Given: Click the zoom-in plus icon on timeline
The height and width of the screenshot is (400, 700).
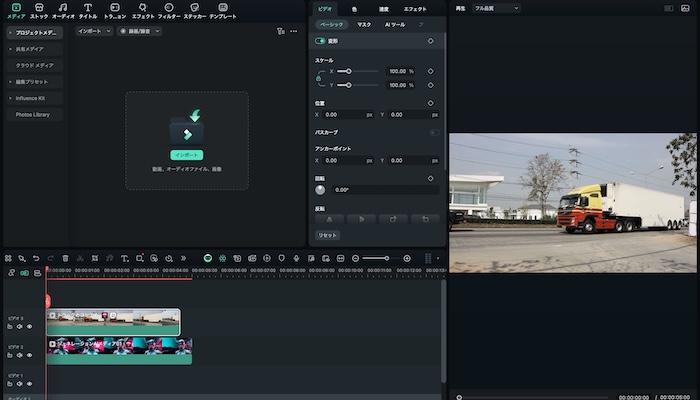Looking at the screenshot, I should (407, 258).
